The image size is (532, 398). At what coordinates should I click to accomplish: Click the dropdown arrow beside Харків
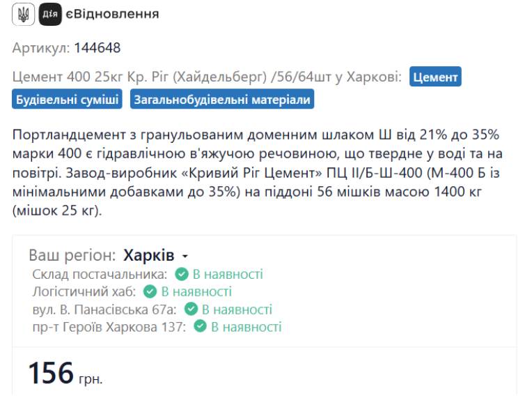point(185,256)
